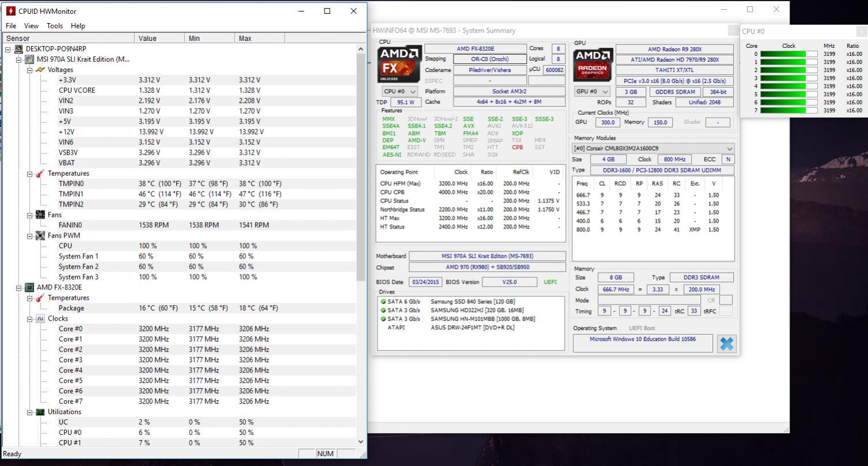Image resolution: width=868 pixels, height=466 pixels.
Task: Minimize the HWMonitor window
Action: click(301, 11)
